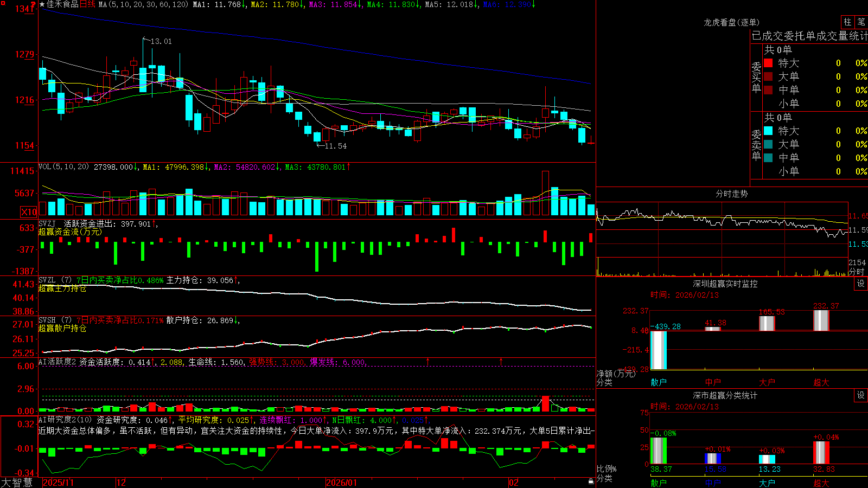Click the 散户 bar showing -439.28
Viewport: 868px width, 488px height.
click(x=658, y=350)
